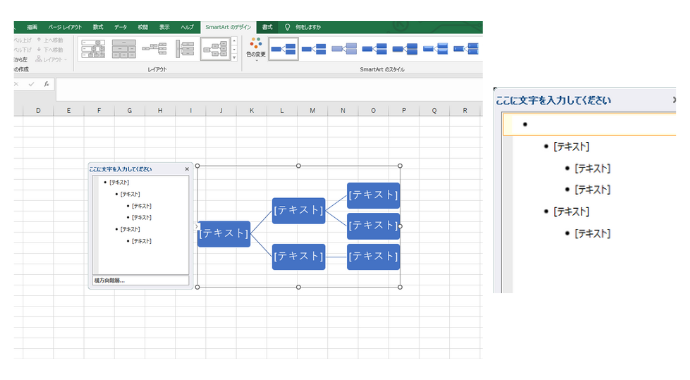Open the 色の変更 color change menu
The height and width of the screenshot is (380, 690).
(x=256, y=49)
